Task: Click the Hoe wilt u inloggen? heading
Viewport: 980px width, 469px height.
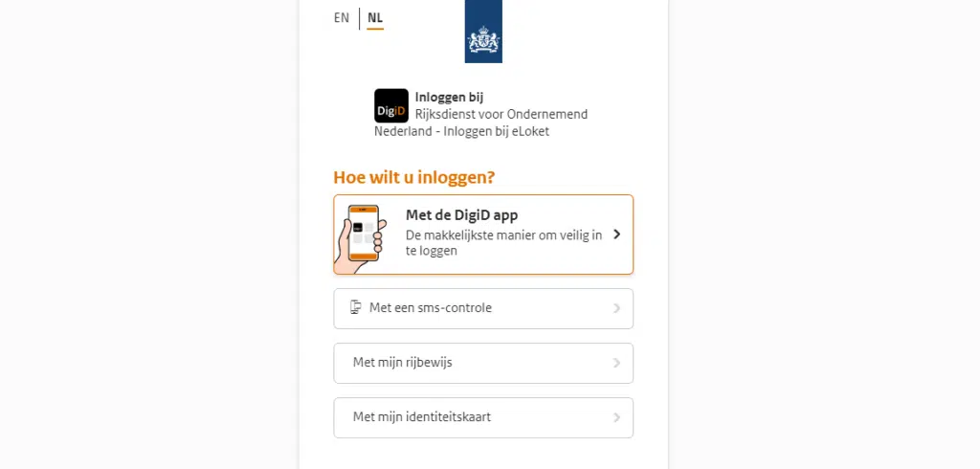Action: [x=414, y=177]
